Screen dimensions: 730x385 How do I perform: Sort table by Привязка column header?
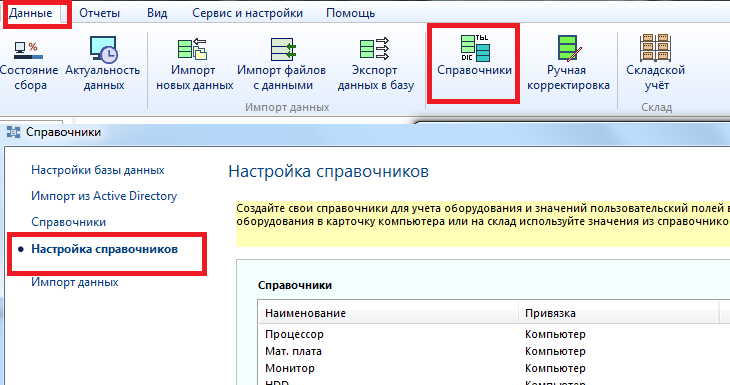[618, 313]
